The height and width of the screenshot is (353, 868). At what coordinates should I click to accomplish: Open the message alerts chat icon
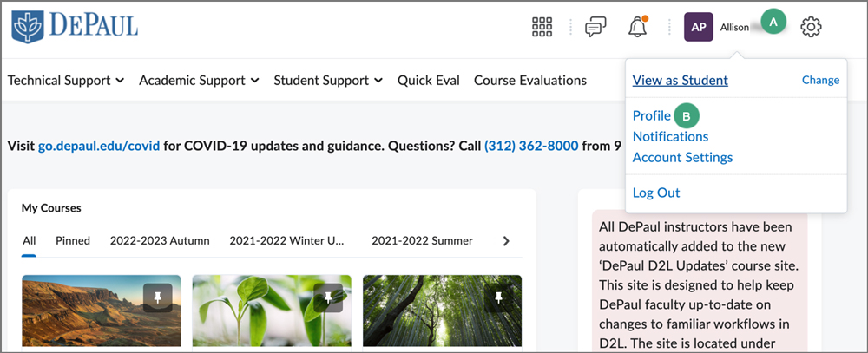pyautogui.click(x=595, y=27)
